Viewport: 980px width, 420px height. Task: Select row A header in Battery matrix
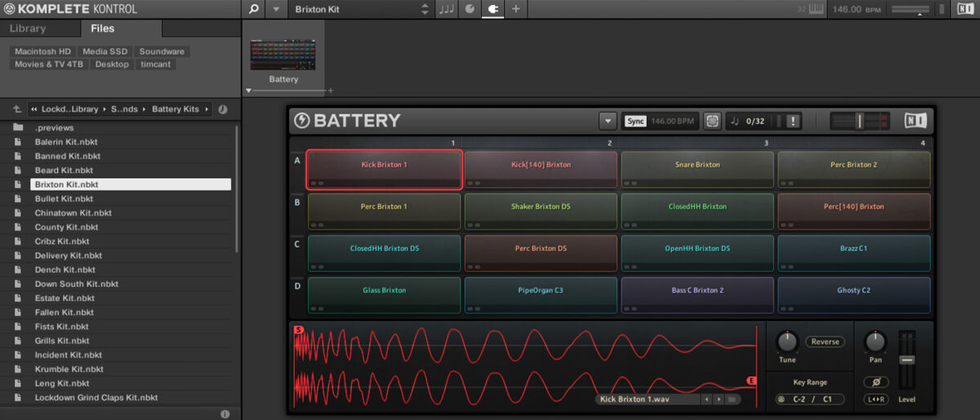coord(297,161)
